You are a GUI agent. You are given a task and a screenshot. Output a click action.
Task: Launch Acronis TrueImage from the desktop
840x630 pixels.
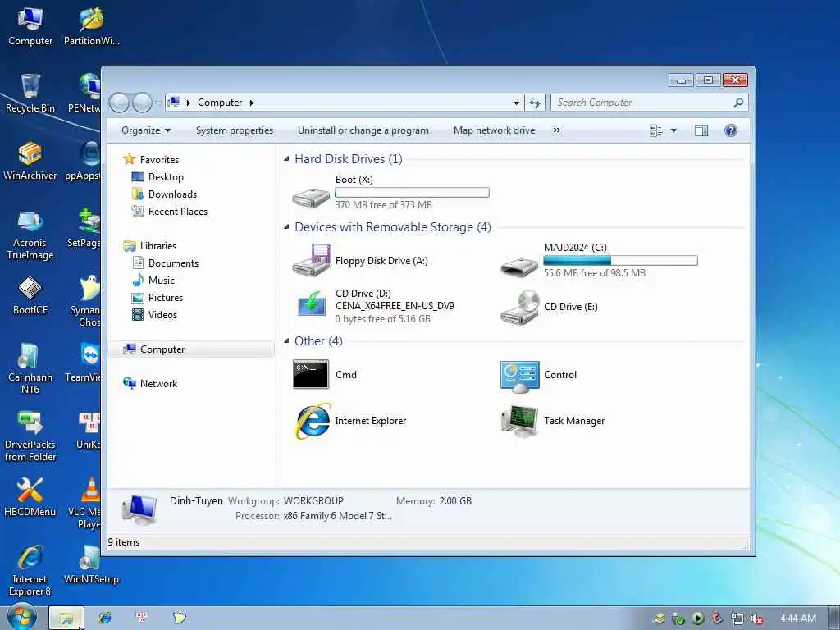30,235
